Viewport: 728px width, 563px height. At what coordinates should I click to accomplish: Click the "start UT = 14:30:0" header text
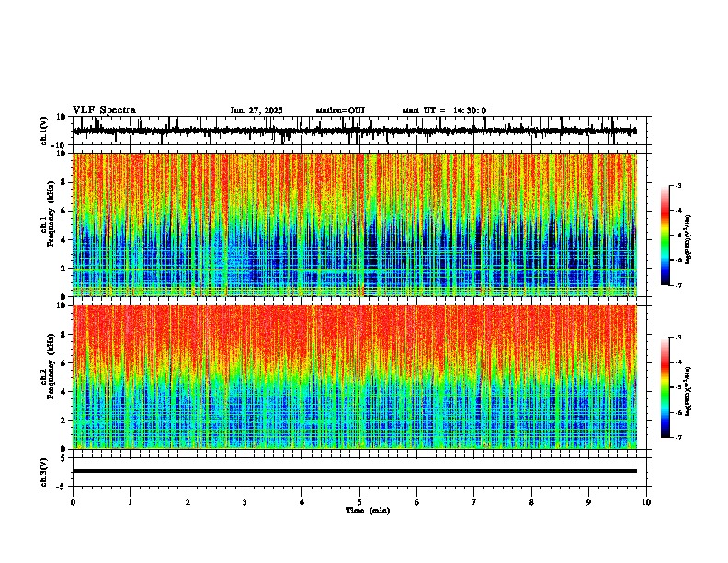pyautogui.click(x=444, y=110)
